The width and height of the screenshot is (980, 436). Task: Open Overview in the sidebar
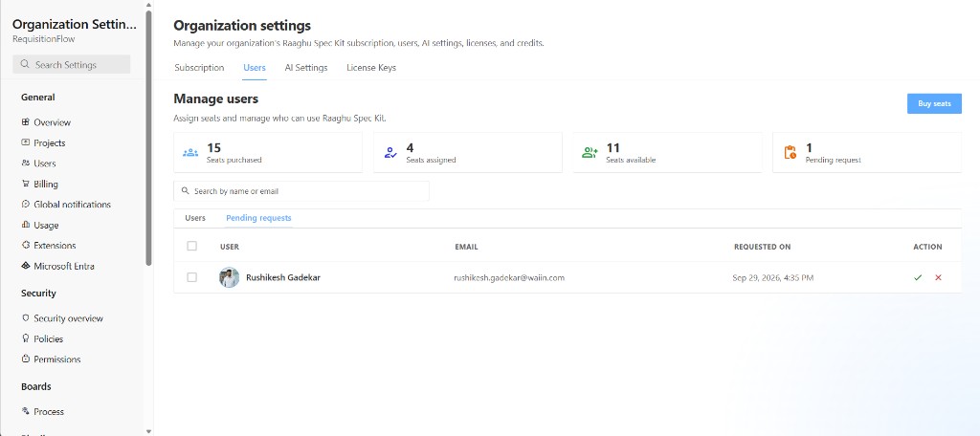click(x=52, y=122)
